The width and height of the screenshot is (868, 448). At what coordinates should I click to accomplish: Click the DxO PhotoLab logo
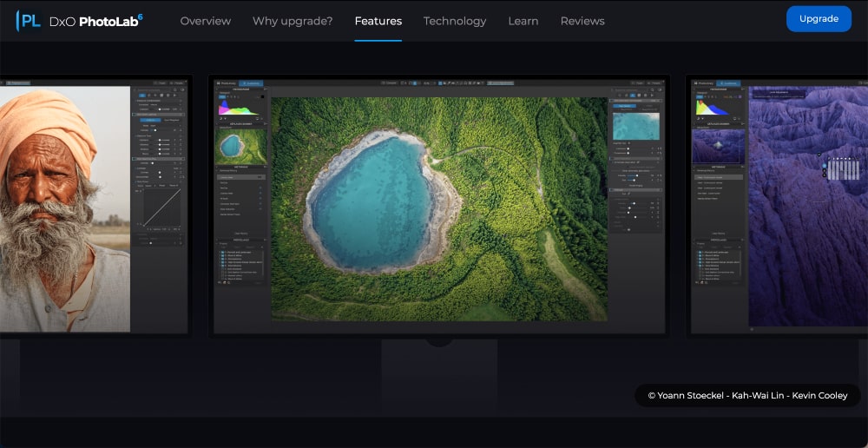tap(80, 20)
